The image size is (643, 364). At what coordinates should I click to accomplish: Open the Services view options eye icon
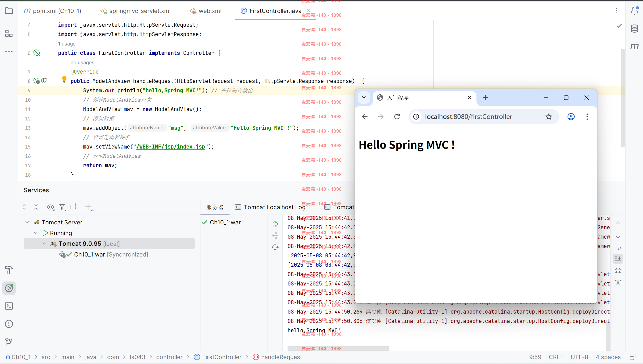(x=50, y=207)
